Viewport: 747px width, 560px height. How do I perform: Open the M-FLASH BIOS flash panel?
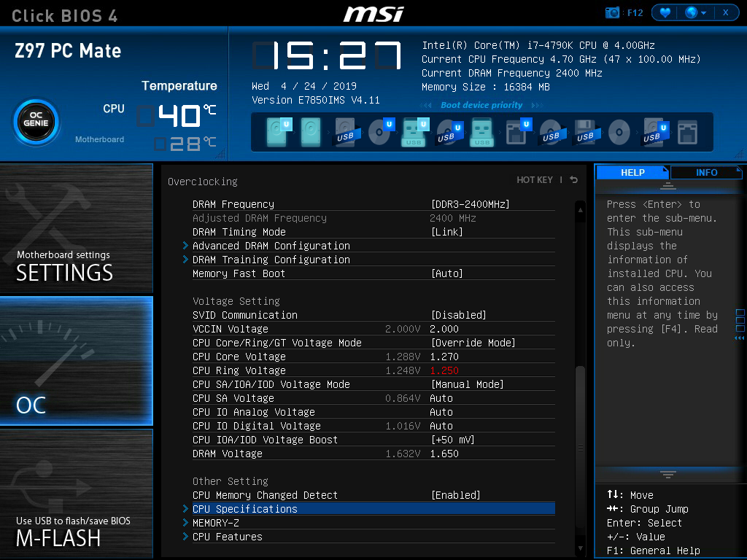tap(76, 494)
